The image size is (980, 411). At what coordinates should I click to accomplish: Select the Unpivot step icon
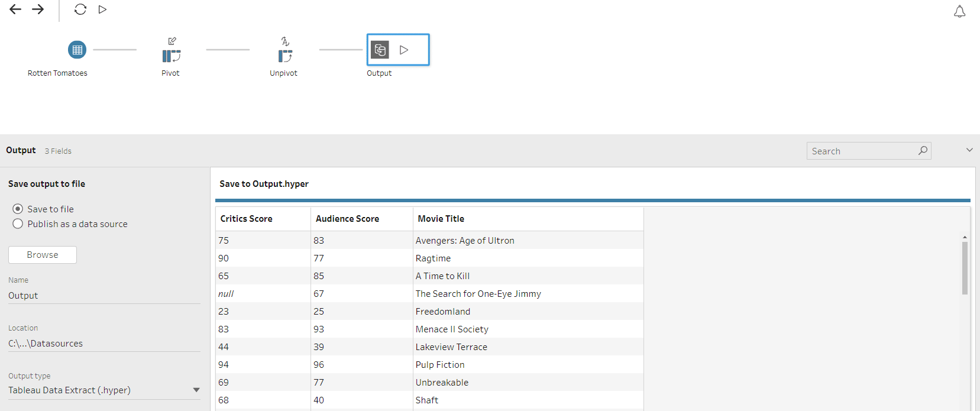pyautogui.click(x=285, y=56)
